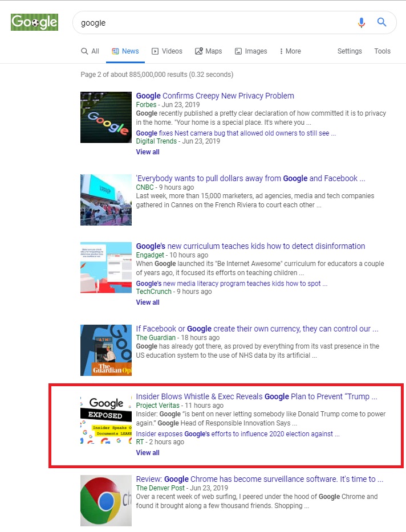Open Engadget headline about disinformation curriculum

coord(250,246)
